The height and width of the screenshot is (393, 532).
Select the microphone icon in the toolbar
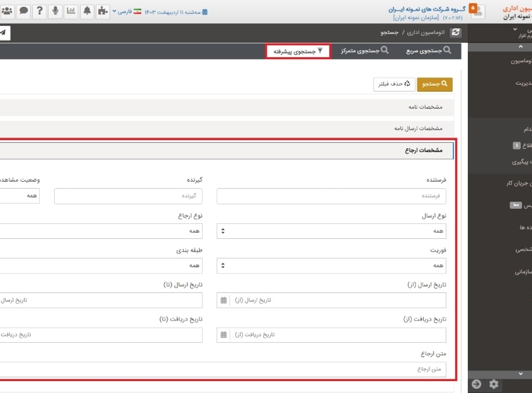pos(55,10)
